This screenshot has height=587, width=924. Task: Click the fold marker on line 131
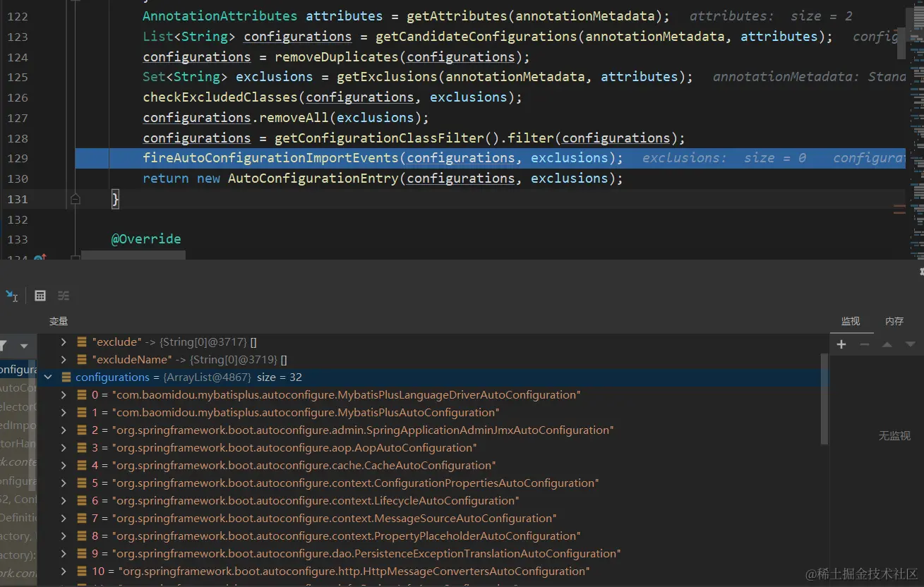tap(76, 200)
